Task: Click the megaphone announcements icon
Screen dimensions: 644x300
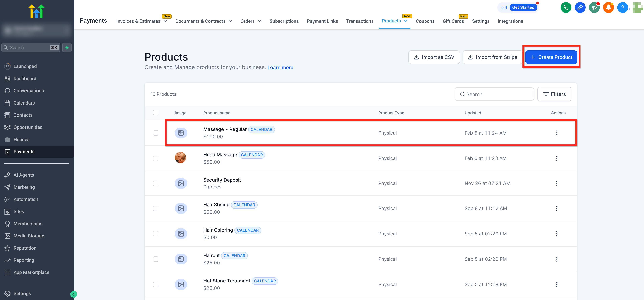Action: click(x=594, y=7)
